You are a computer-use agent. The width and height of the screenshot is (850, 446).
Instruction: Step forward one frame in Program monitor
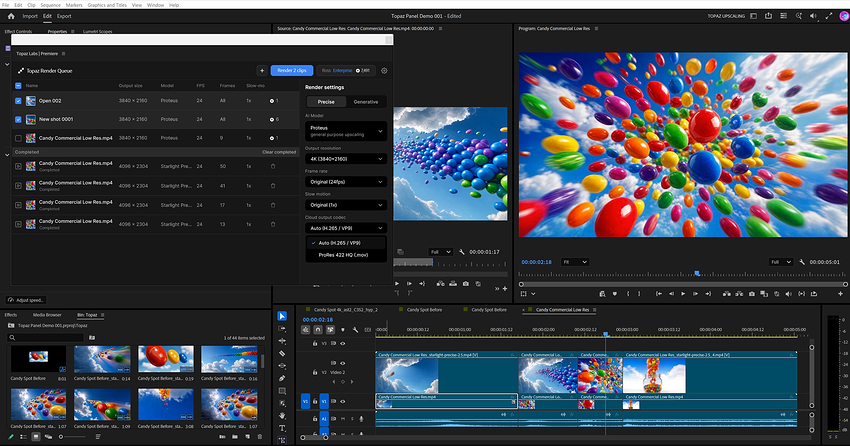click(x=696, y=294)
